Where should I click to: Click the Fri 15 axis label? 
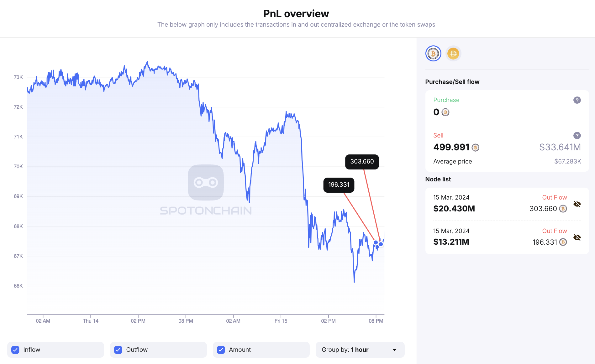281,321
